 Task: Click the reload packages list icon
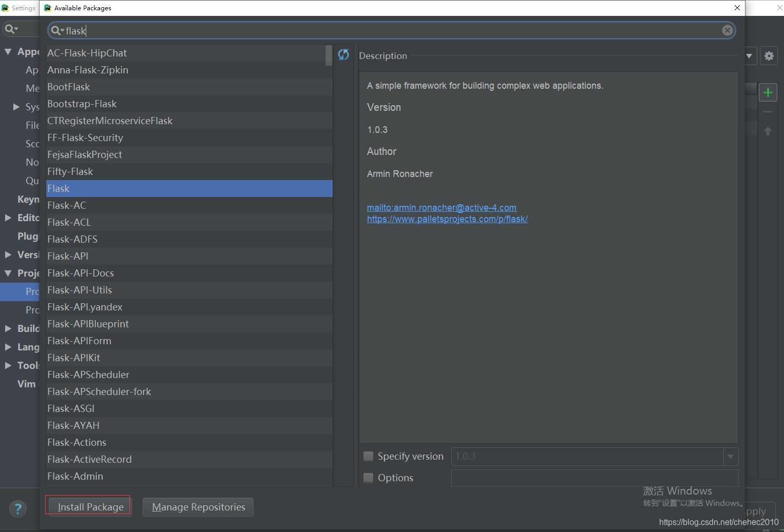(343, 54)
